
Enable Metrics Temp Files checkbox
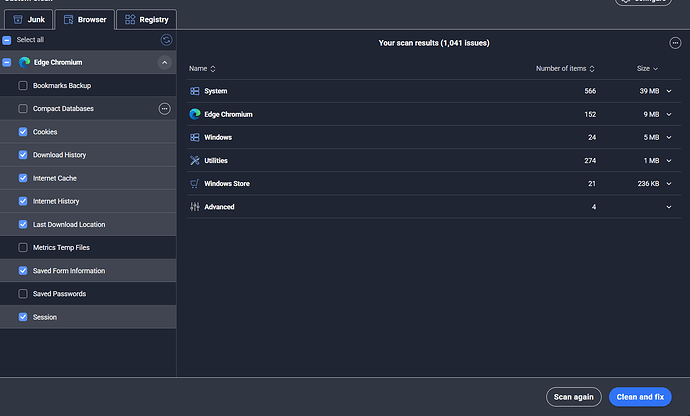pos(23,247)
